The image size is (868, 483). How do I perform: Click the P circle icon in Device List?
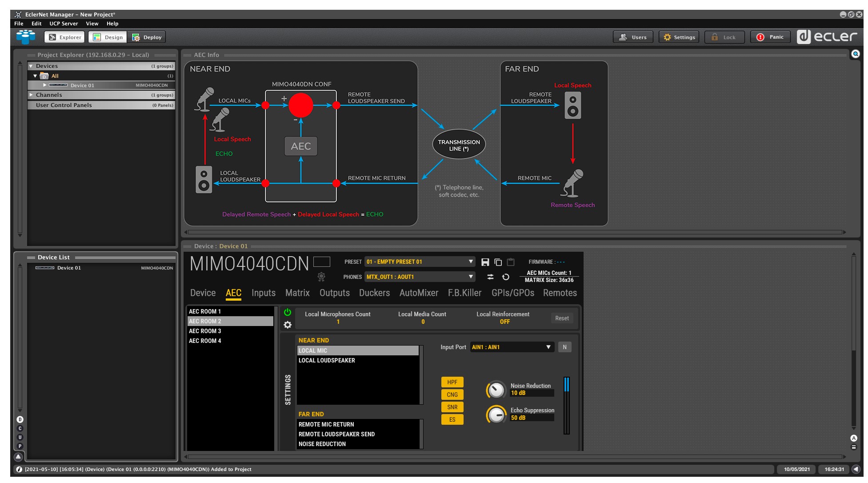(x=20, y=446)
